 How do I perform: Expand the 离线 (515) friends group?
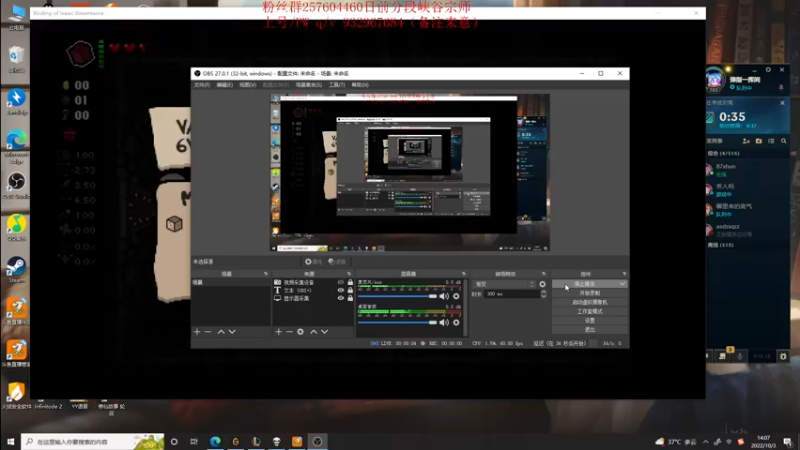[720, 245]
